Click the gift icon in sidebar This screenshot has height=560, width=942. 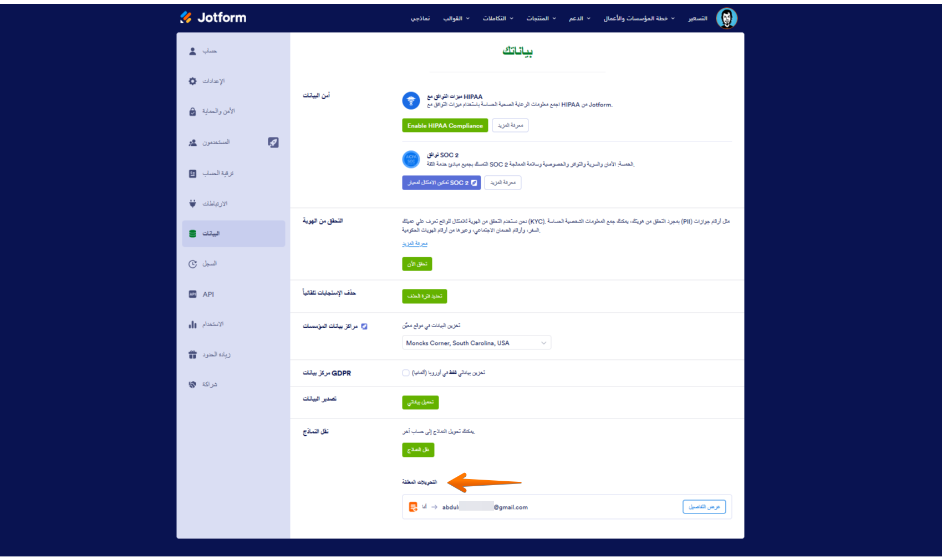tap(192, 354)
